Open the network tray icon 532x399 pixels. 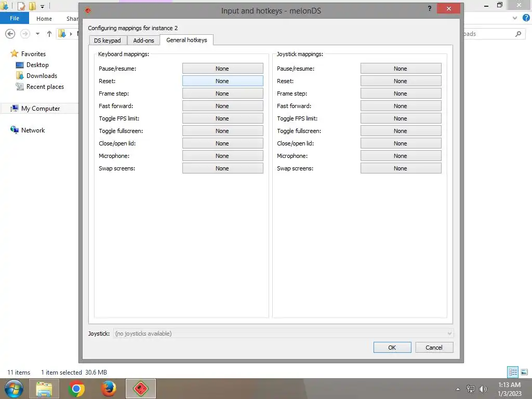tap(471, 389)
